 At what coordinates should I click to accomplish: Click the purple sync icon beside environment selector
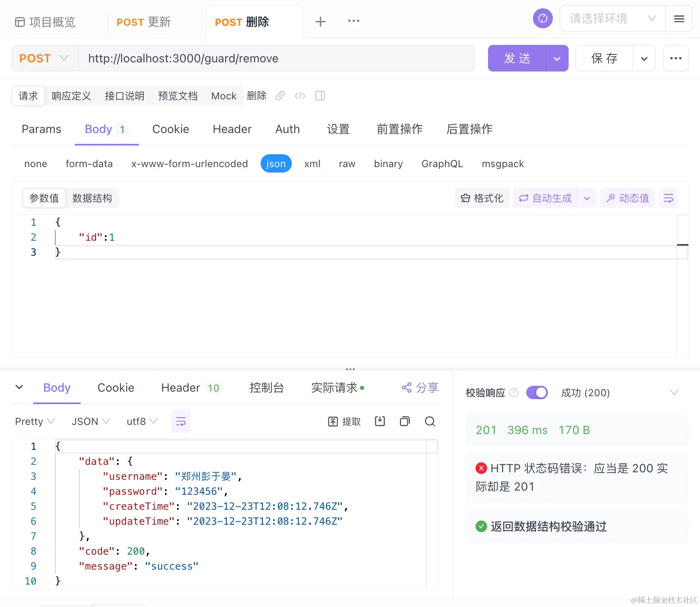coord(542,18)
